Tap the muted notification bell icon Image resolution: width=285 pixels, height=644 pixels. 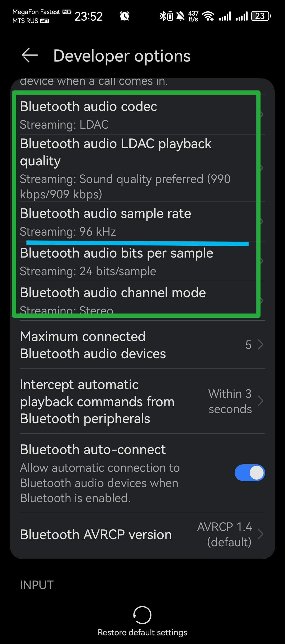coord(180,16)
